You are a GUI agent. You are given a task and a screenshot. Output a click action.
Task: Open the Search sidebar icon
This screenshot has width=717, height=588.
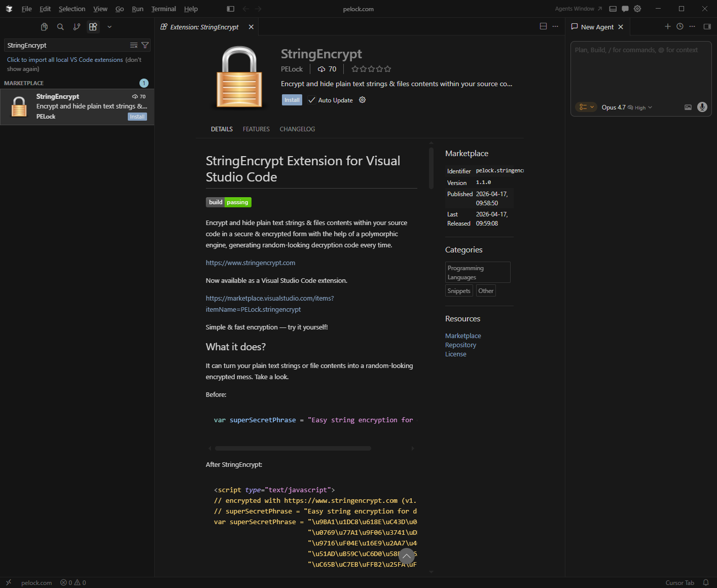click(x=60, y=27)
